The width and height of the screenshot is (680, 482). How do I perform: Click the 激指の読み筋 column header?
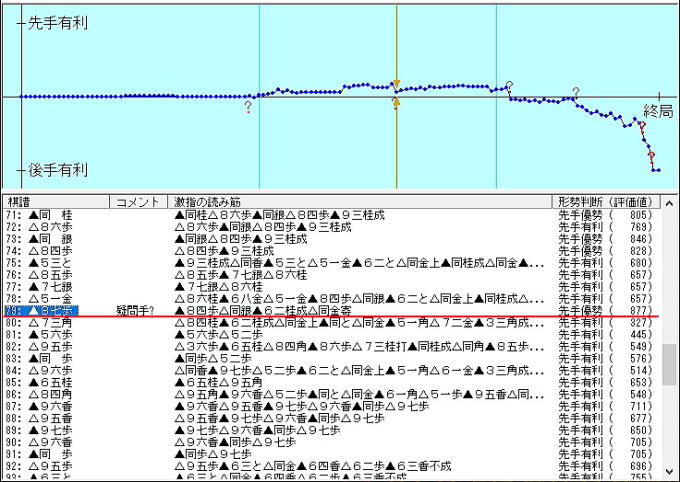click(x=360, y=202)
